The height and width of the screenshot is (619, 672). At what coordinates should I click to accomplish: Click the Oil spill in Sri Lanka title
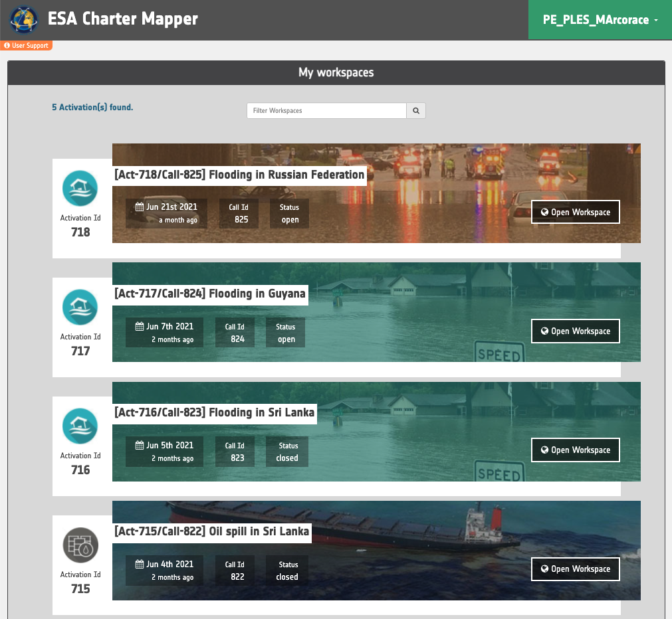click(212, 532)
